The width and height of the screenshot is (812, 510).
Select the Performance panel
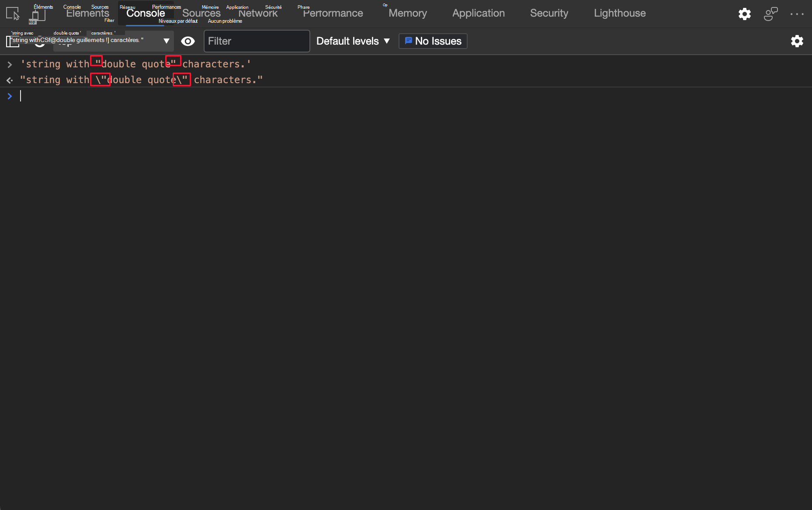tap(333, 14)
